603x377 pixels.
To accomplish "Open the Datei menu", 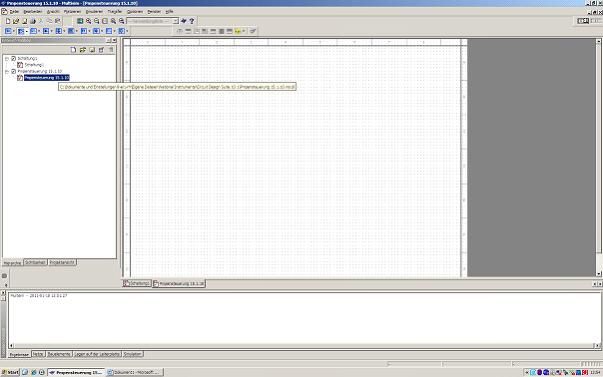I will coord(14,12).
